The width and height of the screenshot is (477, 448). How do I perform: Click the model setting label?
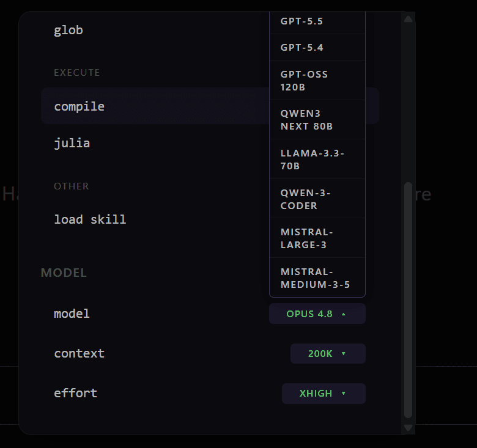click(x=72, y=314)
